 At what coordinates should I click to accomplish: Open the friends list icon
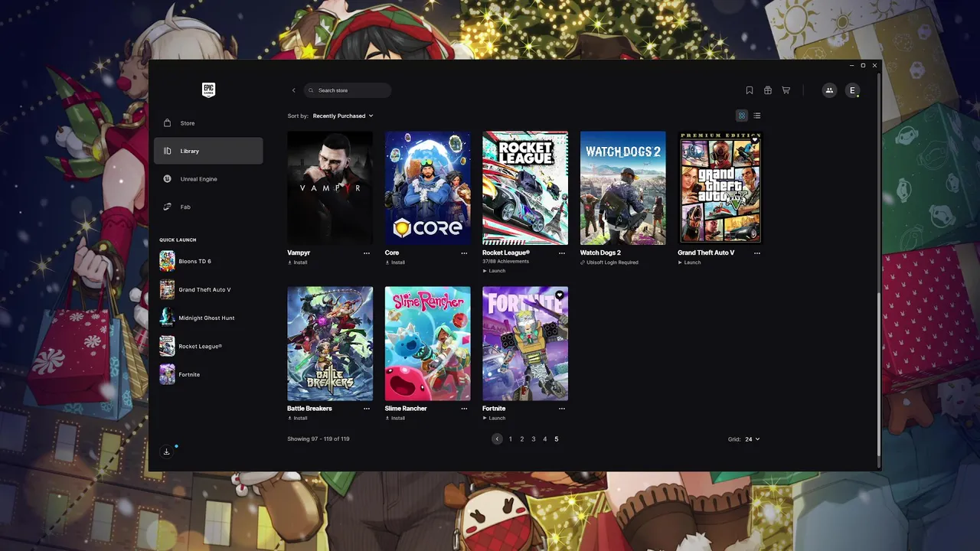(829, 90)
